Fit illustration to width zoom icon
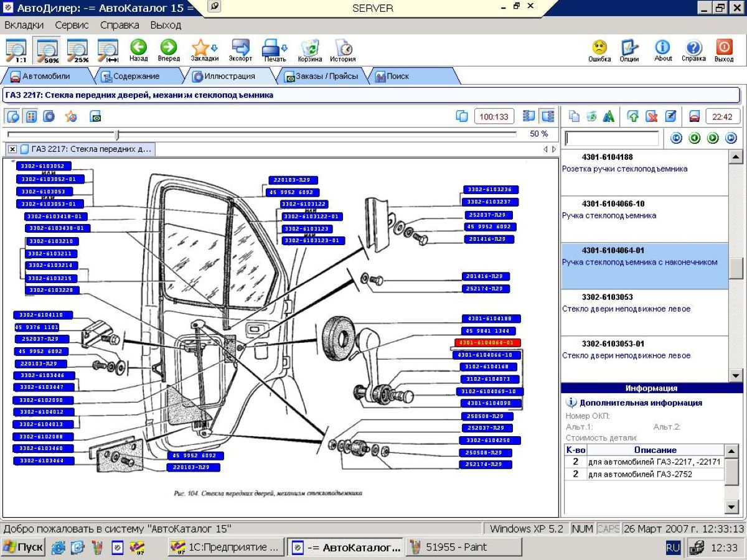 (108, 50)
